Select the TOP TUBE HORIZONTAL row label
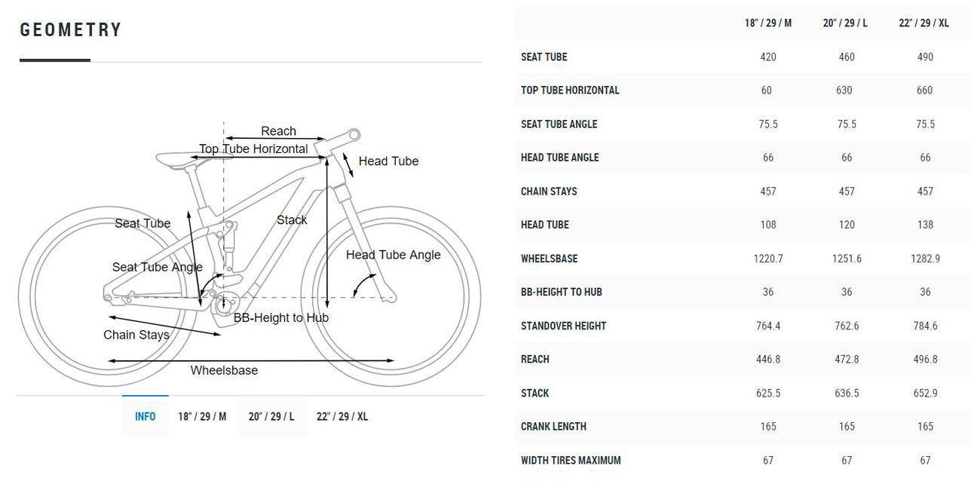 (x=570, y=90)
